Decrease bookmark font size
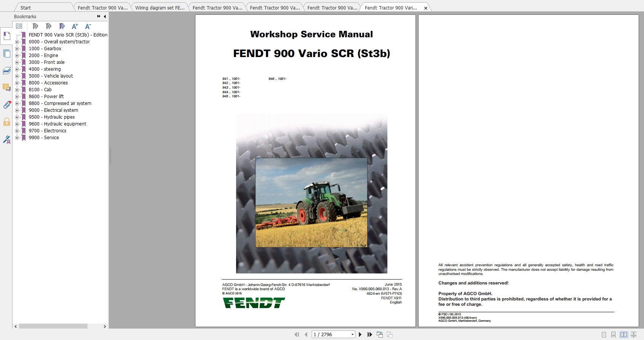This screenshot has width=644, height=340. [x=88, y=26]
